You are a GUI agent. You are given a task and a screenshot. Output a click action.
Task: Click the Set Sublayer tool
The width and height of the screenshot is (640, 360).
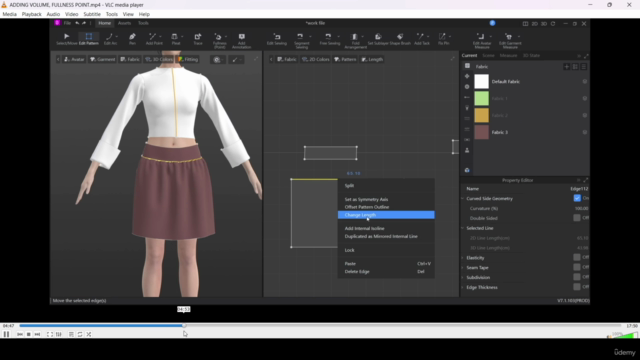pyautogui.click(x=378, y=39)
